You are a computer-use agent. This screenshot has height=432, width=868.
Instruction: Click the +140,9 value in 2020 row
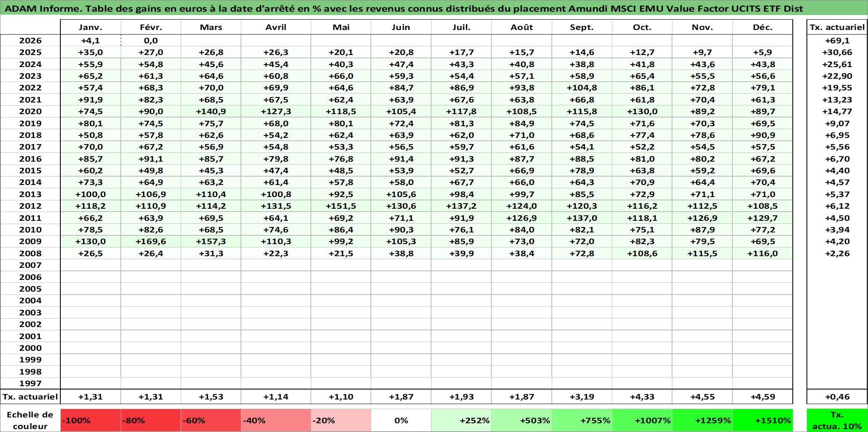point(211,111)
